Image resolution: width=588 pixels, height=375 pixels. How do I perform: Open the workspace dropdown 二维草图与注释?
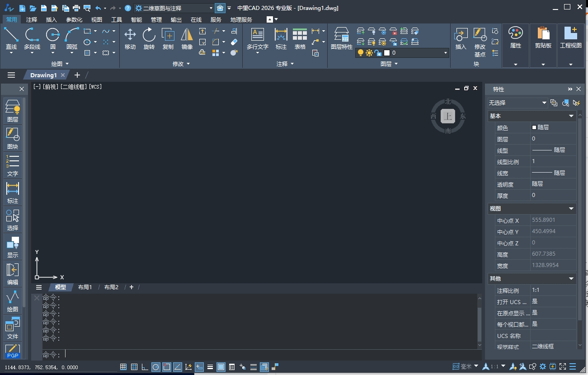(174, 8)
